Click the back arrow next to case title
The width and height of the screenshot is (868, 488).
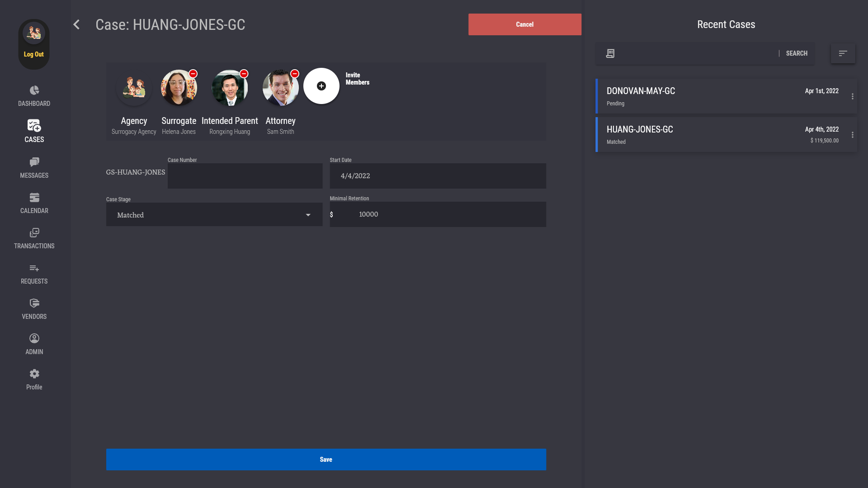tap(76, 24)
